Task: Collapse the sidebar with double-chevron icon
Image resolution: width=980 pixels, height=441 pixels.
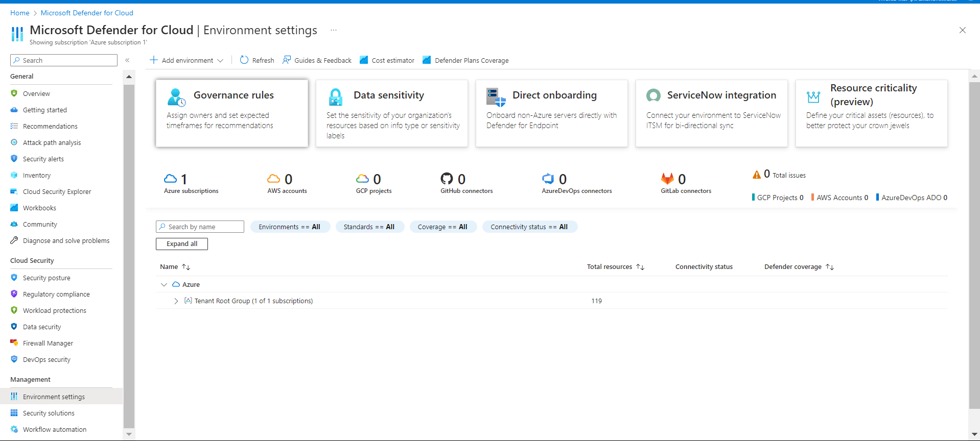Action: click(x=127, y=60)
